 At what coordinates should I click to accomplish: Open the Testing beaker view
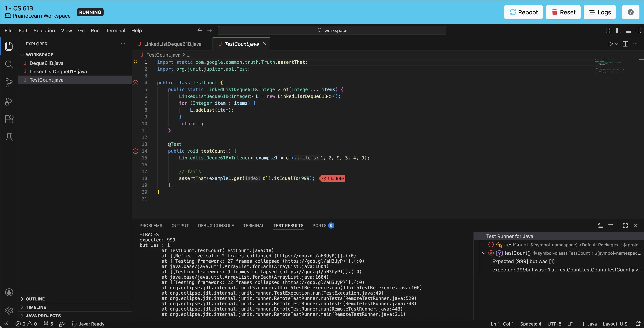coord(9,137)
